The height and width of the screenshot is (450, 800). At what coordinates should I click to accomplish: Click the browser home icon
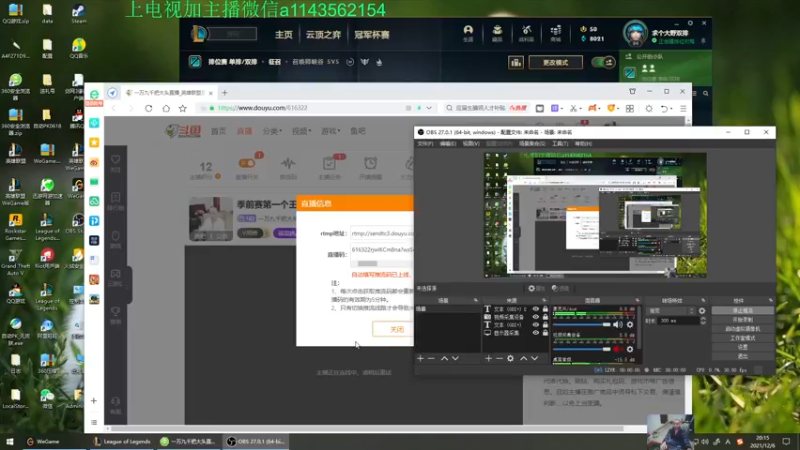166,108
